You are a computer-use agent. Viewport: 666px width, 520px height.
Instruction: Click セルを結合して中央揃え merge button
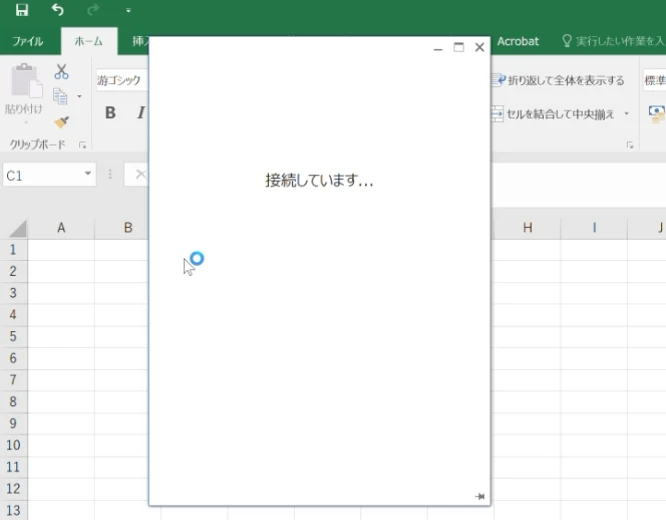(553, 114)
